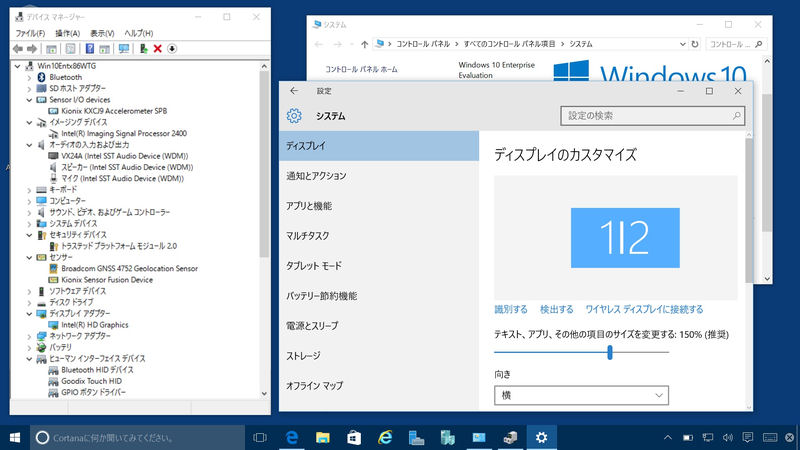
Task: Click the 検出する link
Action: 557,309
